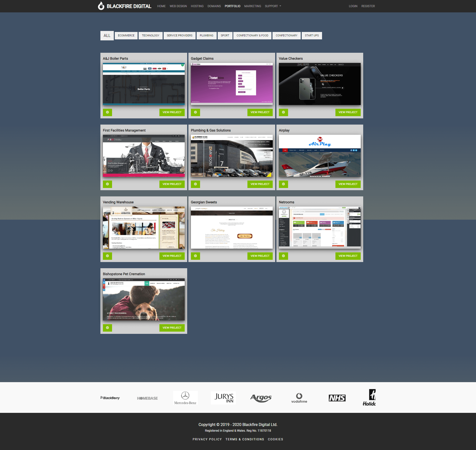Screen dimensions: 476x450
Task: Click the Mercedes-Benz client logo
Action: click(x=185, y=398)
